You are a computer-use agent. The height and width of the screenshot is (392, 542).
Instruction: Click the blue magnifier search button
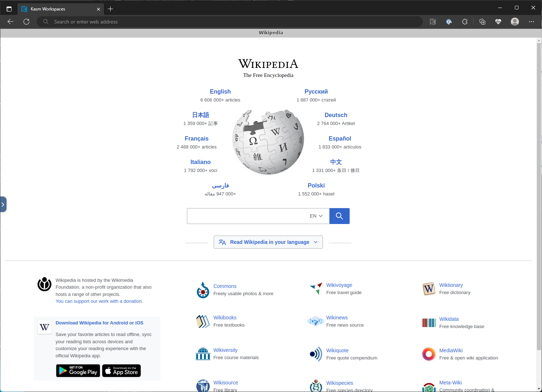point(339,216)
